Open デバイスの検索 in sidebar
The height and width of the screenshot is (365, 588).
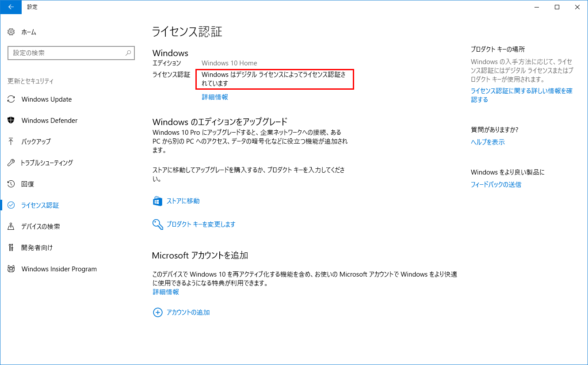40,227
